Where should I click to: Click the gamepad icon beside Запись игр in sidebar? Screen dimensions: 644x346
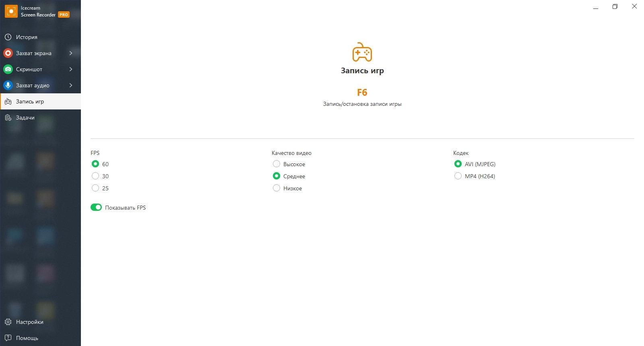point(8,101)
